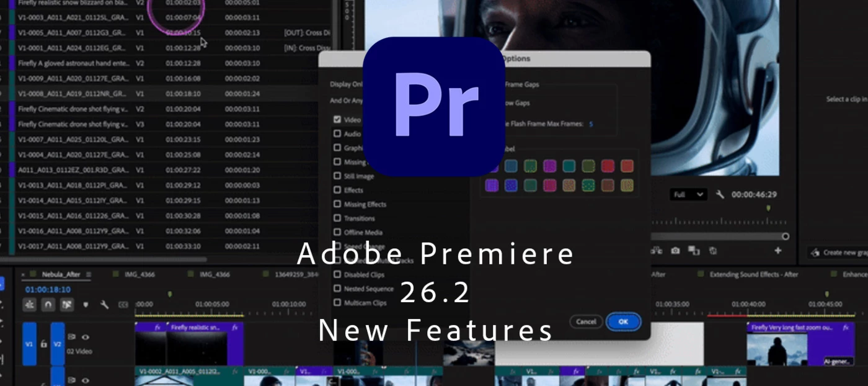Open button editor plus icon
Image resolution: width=868 pixels, height=386 pixels.
(778, 251)
